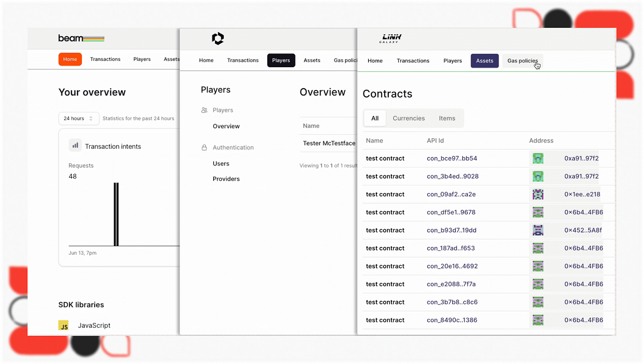The width and height of the screenshot is (644, 364).
Task: Click API id con_bce97..bb54
Action: click(452, 159)
